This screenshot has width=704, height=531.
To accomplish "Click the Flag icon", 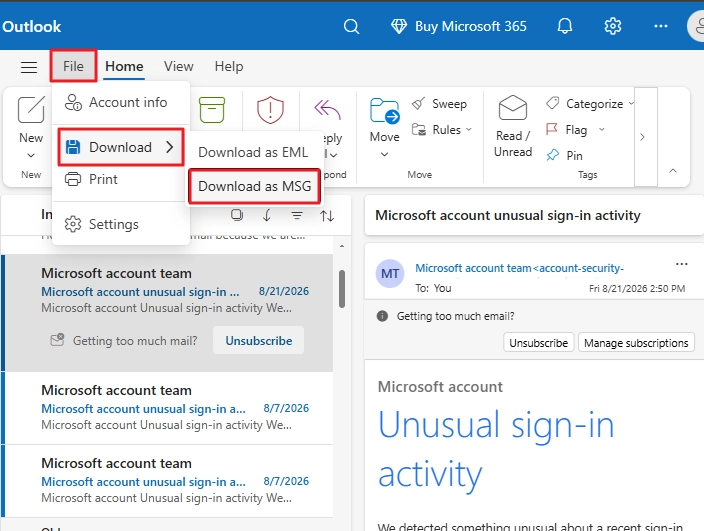I will [552, 129].
